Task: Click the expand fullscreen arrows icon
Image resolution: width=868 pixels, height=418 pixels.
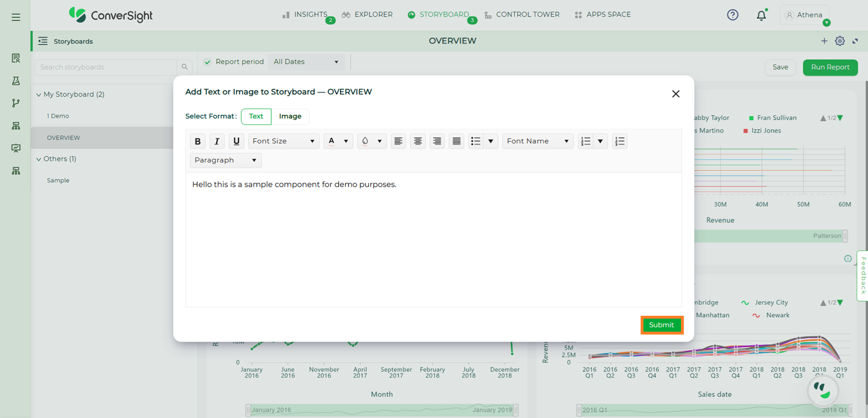Action: (855, 41)
